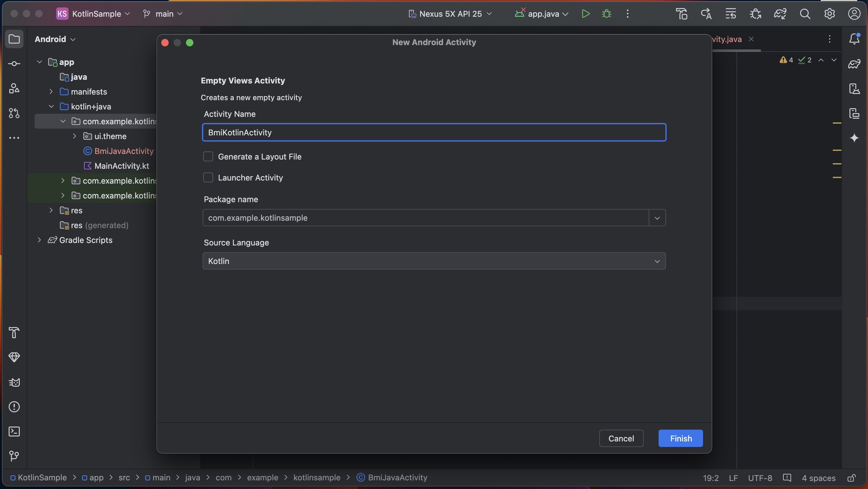Expand the manifests folder in tree
The width and height of the screenshot is (868, 489).
tap(51, 91)
